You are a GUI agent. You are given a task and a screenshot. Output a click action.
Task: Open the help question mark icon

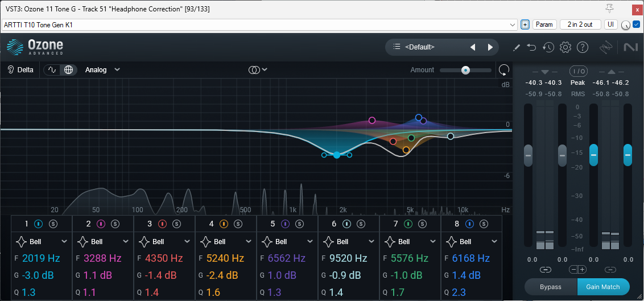[x=583, y=47]
